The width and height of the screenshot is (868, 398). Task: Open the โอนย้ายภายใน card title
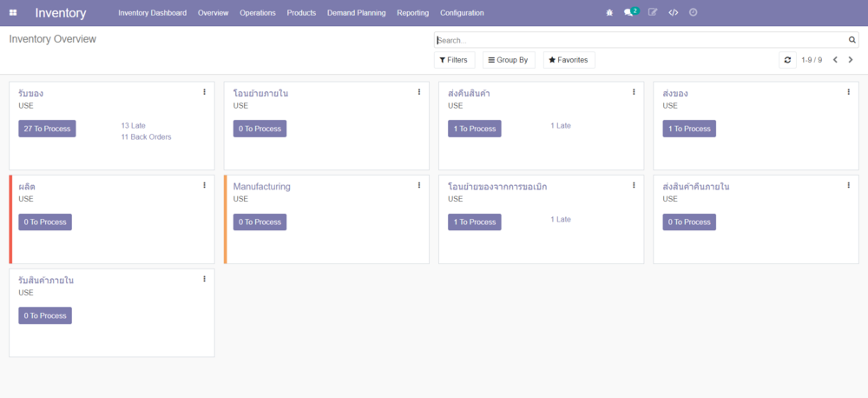point(260,93)
